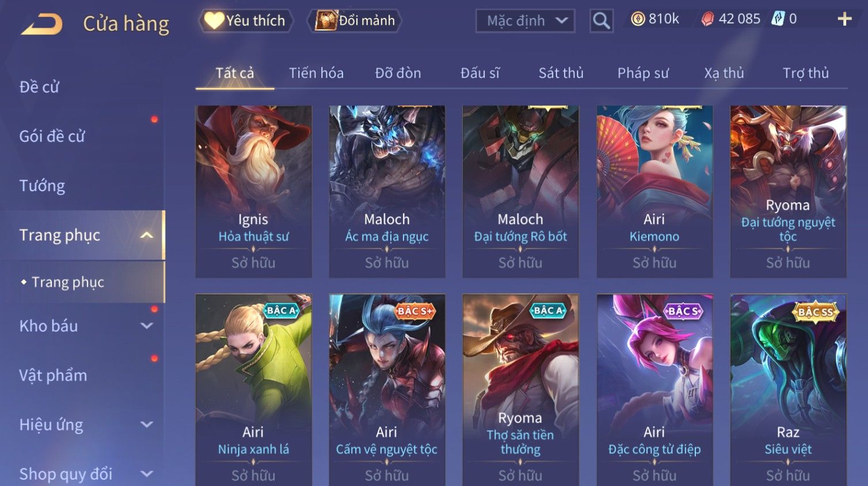Screen dimensions: 868x486
Task: Expand the Kho báu sidebar section
Action: pos(147,326)
